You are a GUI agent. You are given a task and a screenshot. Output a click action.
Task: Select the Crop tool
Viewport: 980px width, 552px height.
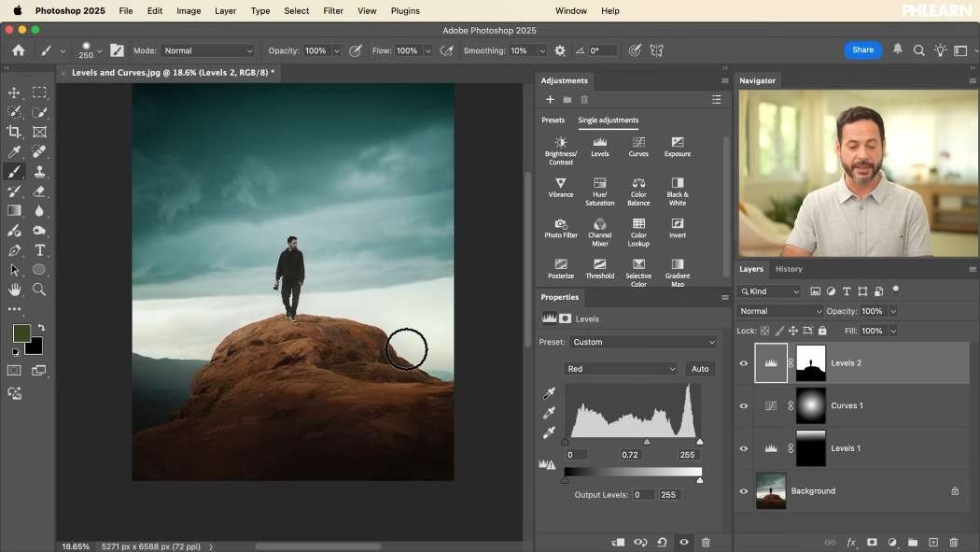click(14, 132)
